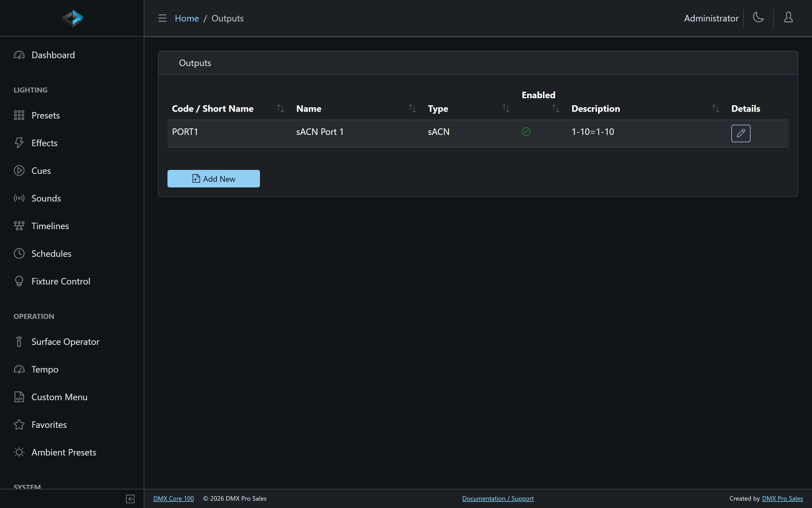Switch theme with the moon icon

click(758, 17)
